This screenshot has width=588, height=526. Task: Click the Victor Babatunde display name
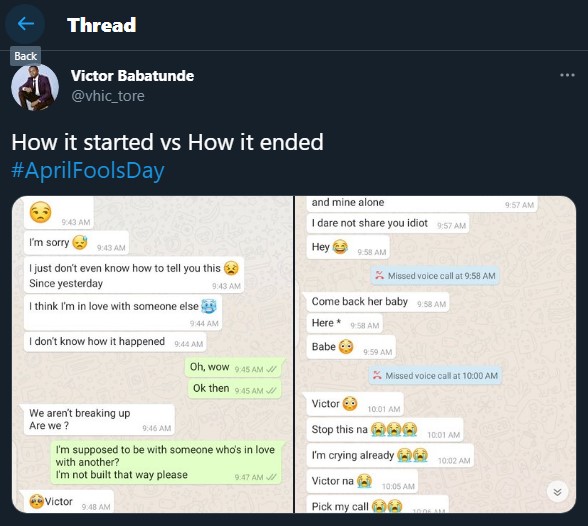click(132, 76)
